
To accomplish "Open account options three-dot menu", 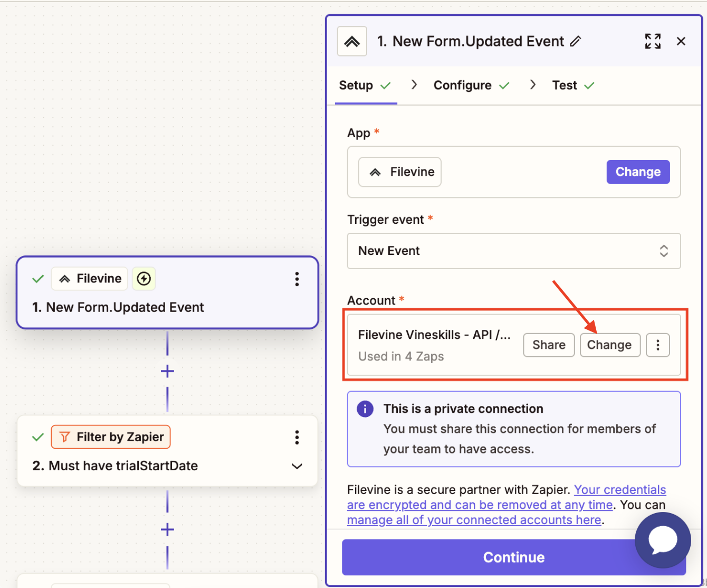I will [658, 345].
